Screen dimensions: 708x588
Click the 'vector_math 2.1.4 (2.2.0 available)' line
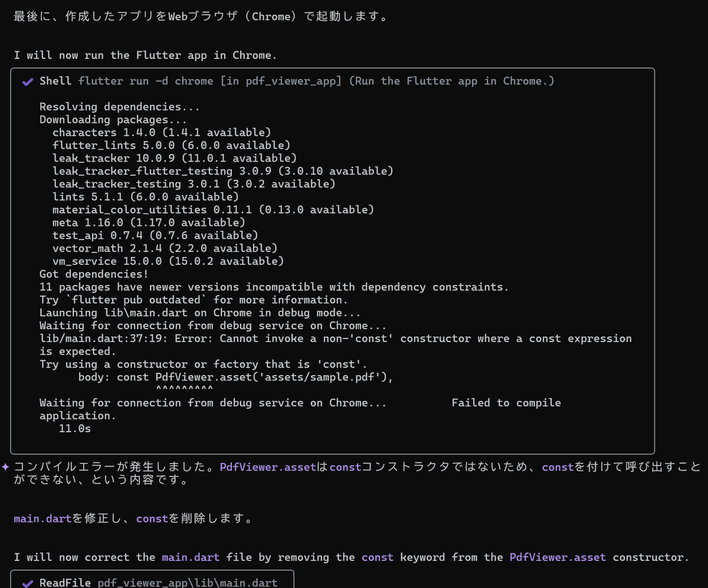coord(165,248)
